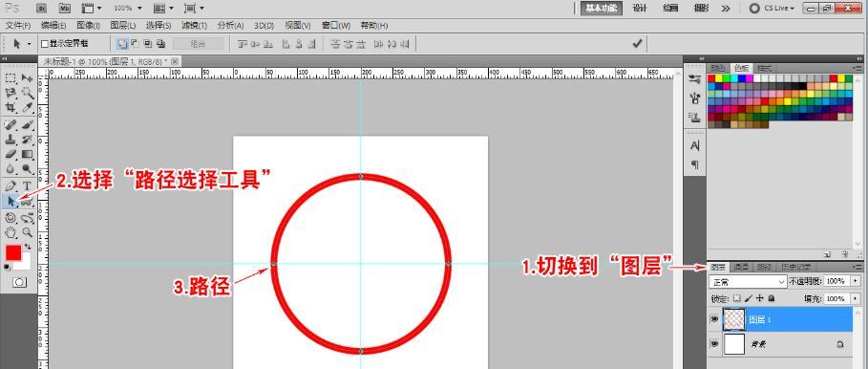Viewport: 868px width, 369px height.
Task: Select the Zoom tool in toolbox
Action: tap(27, 232)
